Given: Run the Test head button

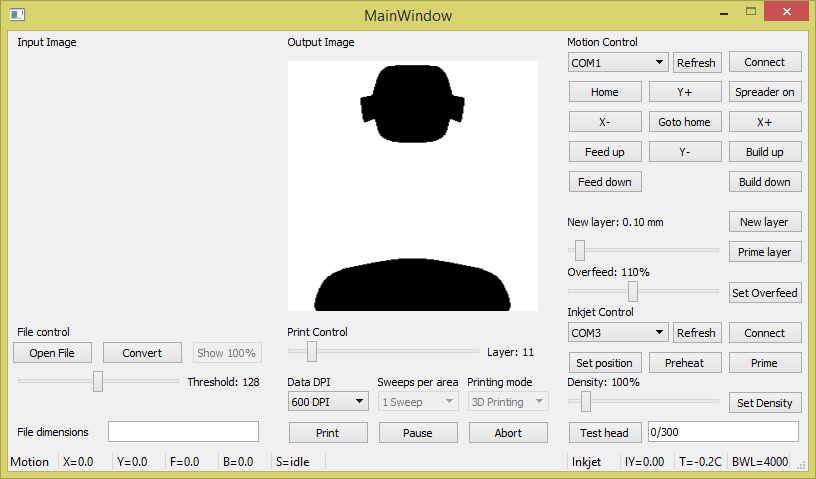Looking at the screenshot, I should pyautogui.click(x=604, y=433).
